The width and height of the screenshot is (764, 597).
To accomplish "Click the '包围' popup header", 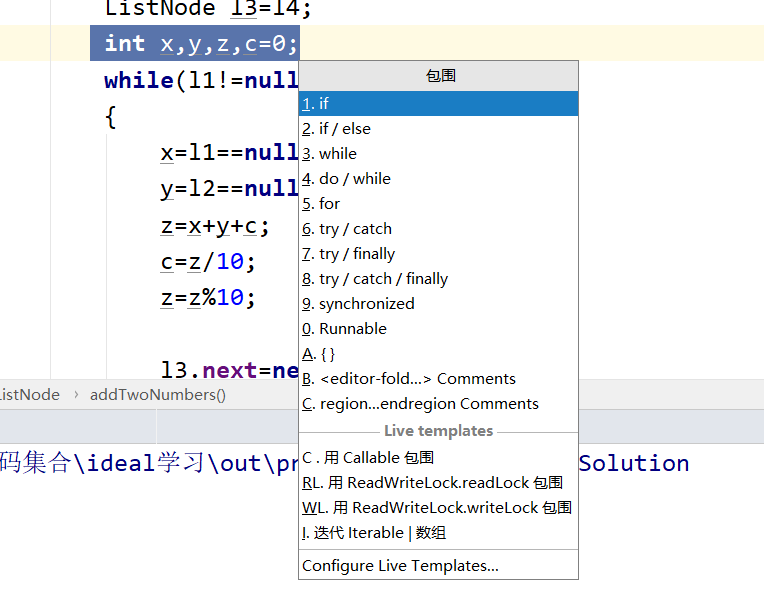I will coord(440,76).
